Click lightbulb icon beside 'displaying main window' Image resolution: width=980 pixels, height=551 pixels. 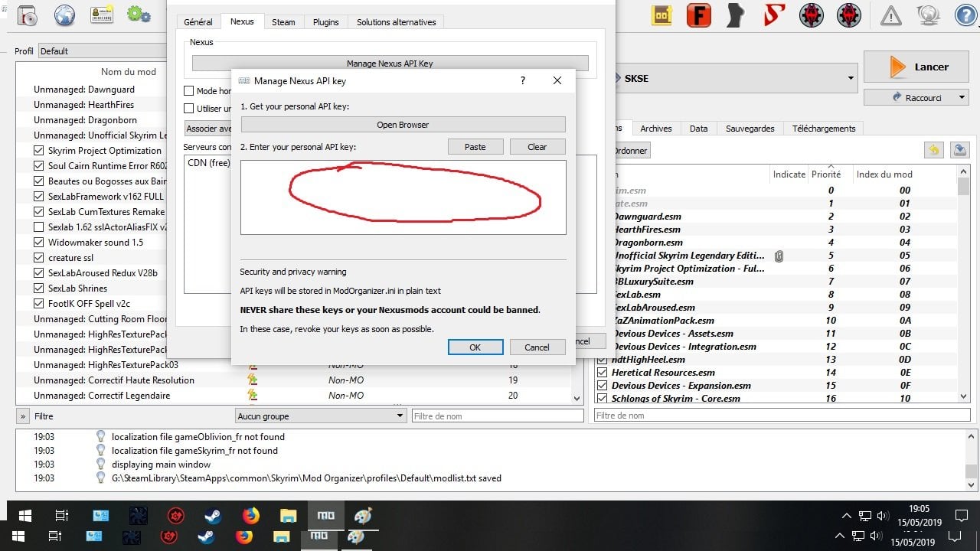[x=100, y=464]
